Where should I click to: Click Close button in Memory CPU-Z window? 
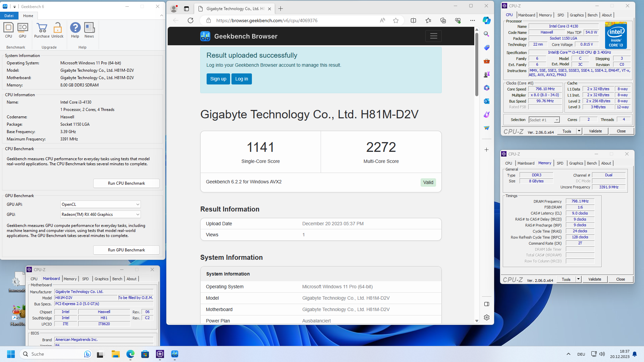coord(621,279)
